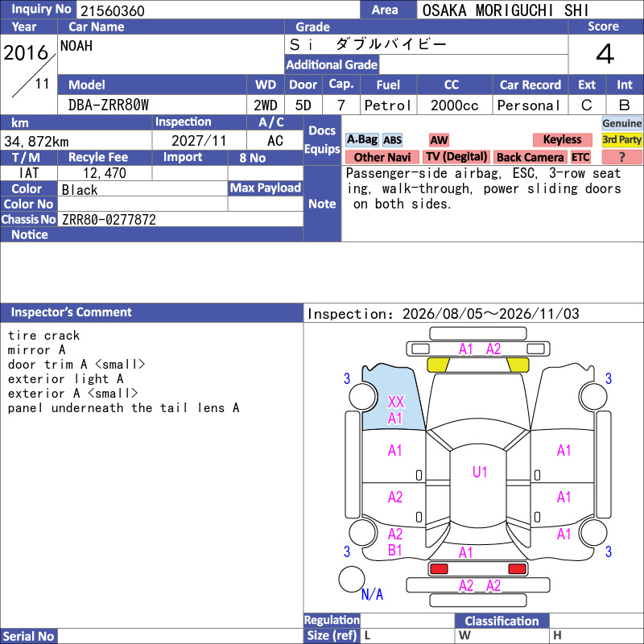
Task: Click the fuel value Petrol
Action: point(388,105)
